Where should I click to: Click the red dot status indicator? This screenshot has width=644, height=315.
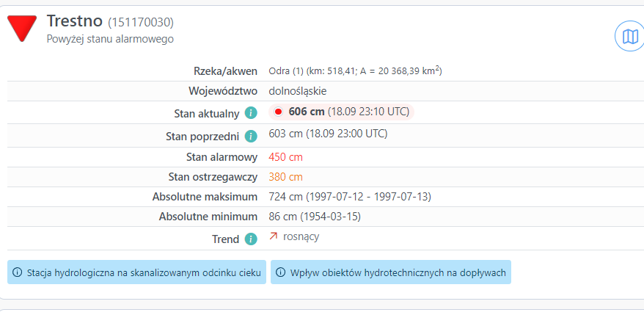tap(278, 112)
